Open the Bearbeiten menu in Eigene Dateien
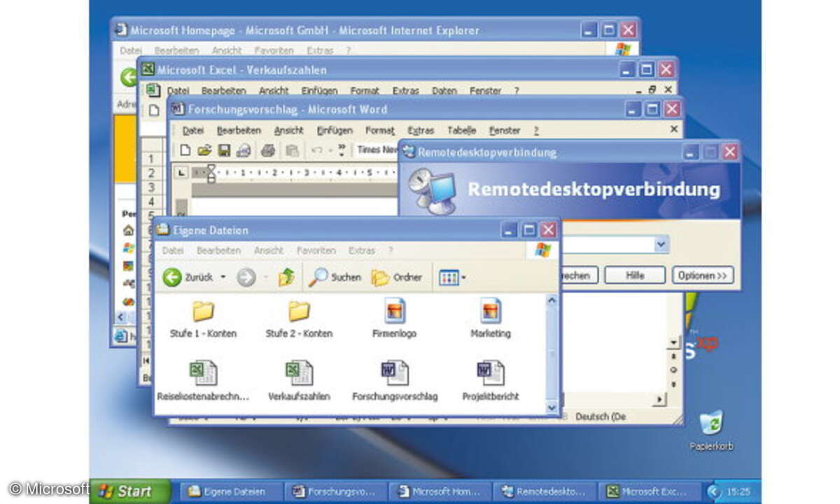 218,250
